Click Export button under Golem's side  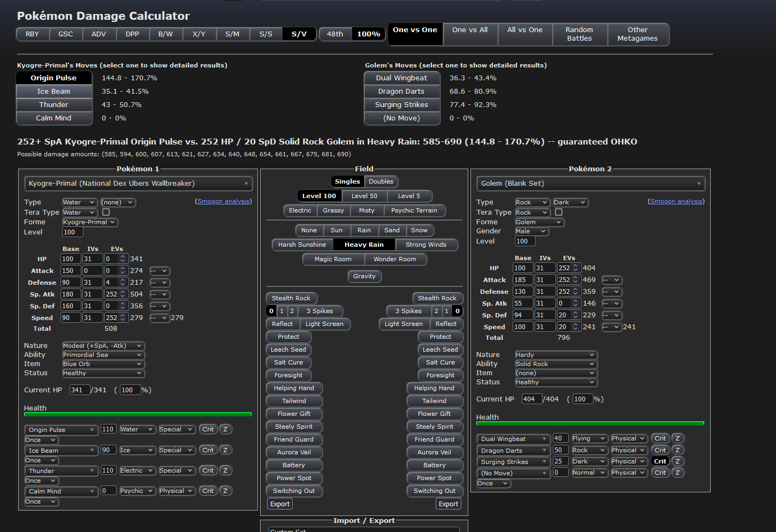448,504
